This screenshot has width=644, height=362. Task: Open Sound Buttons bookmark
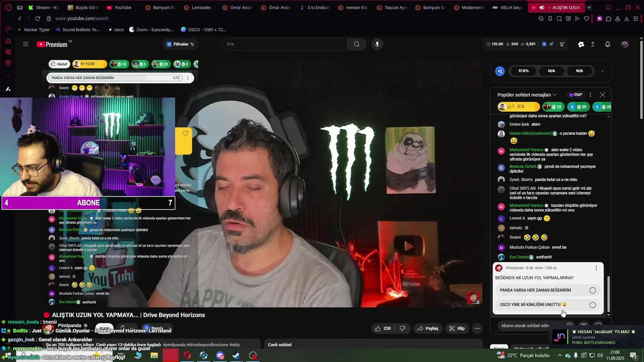click(77, 30)
